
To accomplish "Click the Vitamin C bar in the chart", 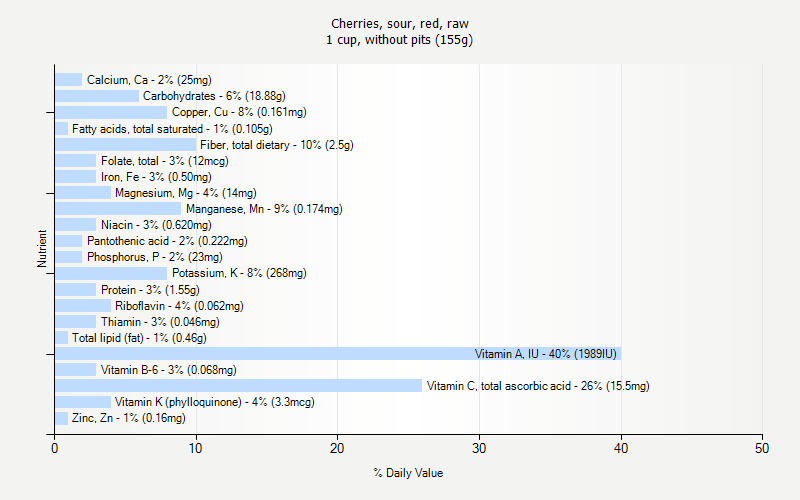I will [x=239, y=386].
